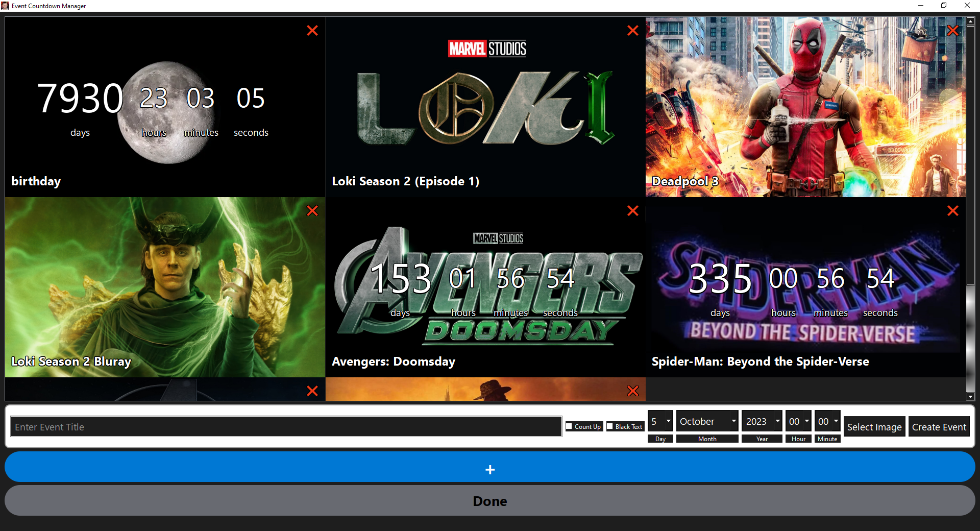
Task: Restore down the Event Countdown Manager window
Action: [944, 6]
